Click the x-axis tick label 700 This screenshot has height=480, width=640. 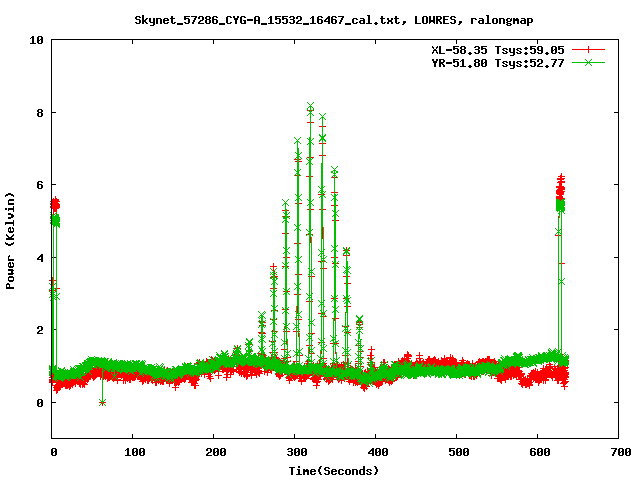621,452
